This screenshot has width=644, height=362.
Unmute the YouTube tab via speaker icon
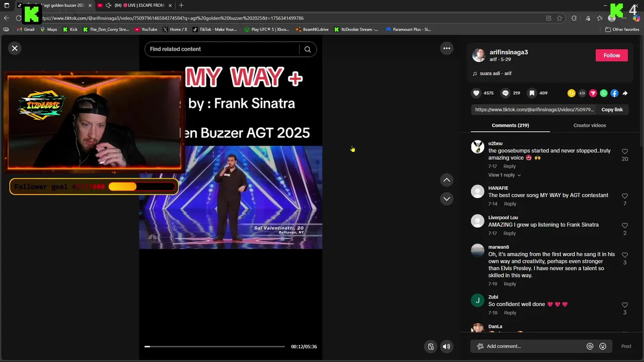pyautogui.click(x=108, y=5)
